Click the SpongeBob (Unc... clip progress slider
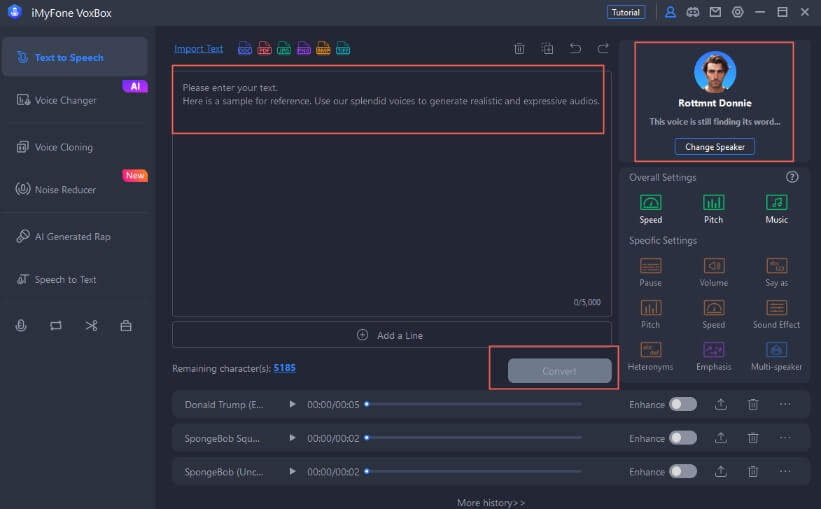This screenshot has width=821, height=509. [x=473, y=471]
